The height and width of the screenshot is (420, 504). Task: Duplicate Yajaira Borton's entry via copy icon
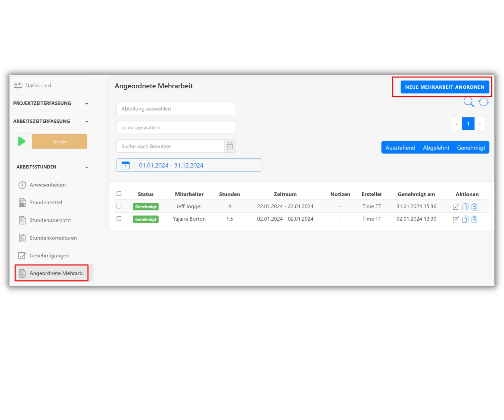pos(465,219)
